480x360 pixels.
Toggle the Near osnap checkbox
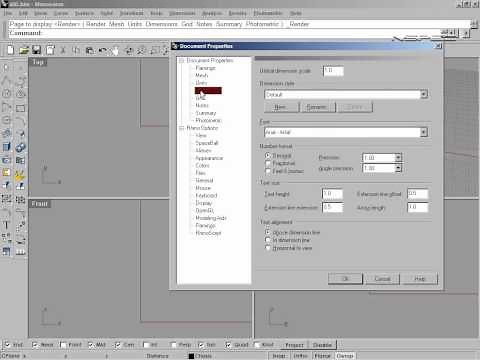[35, 345]
